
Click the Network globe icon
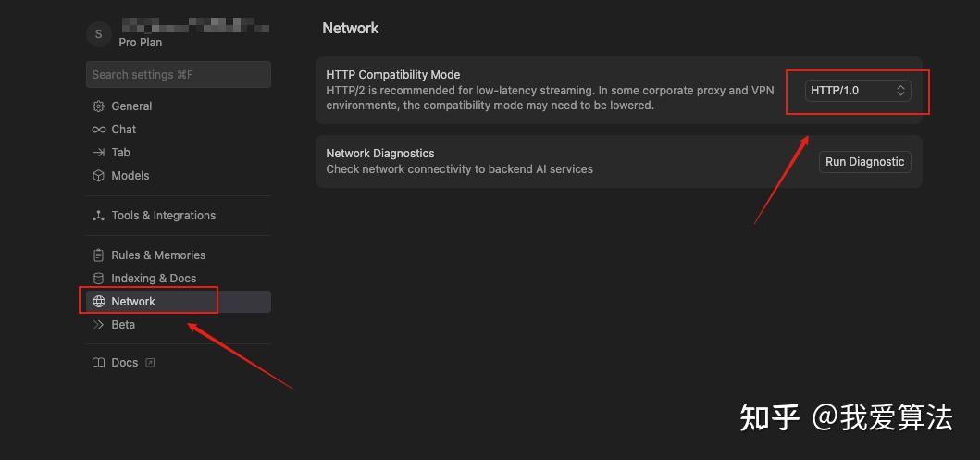tap(99, 302)
